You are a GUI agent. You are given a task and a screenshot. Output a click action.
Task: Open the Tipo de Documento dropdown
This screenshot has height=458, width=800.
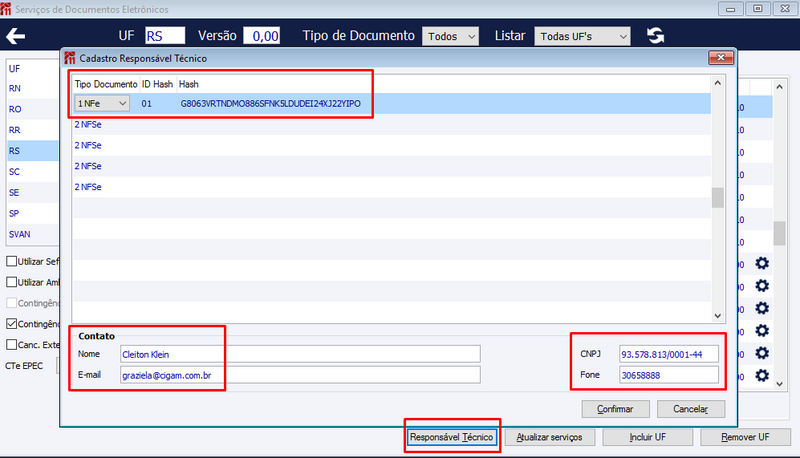451,36
